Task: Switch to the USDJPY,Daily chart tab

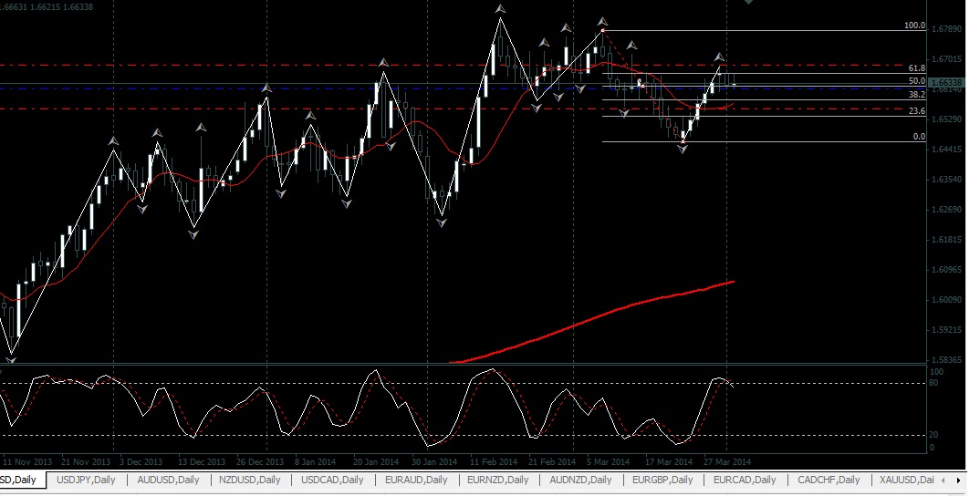Action: click(86, 480)
